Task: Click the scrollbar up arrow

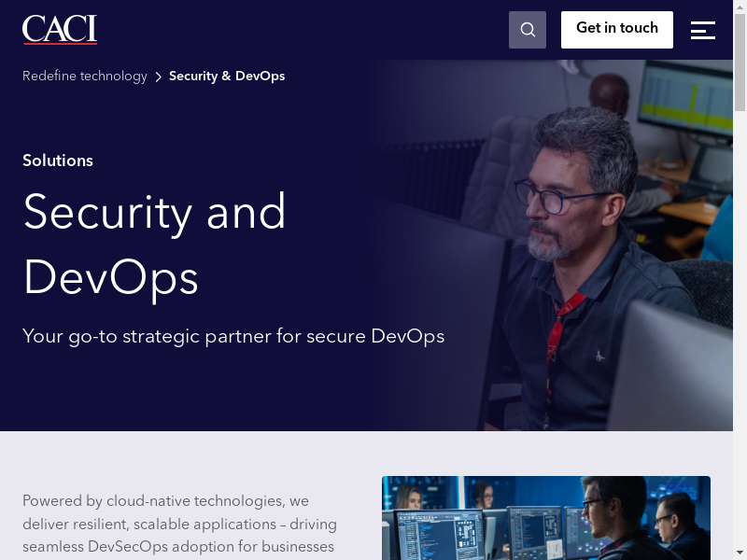Action: tap(740, 7)
